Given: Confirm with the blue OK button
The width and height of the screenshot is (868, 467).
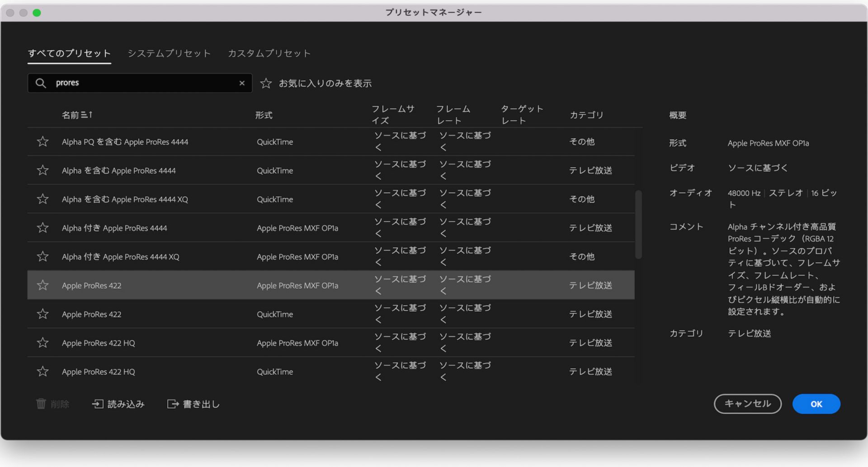Looking at the screenshot, I should [816, 404].
